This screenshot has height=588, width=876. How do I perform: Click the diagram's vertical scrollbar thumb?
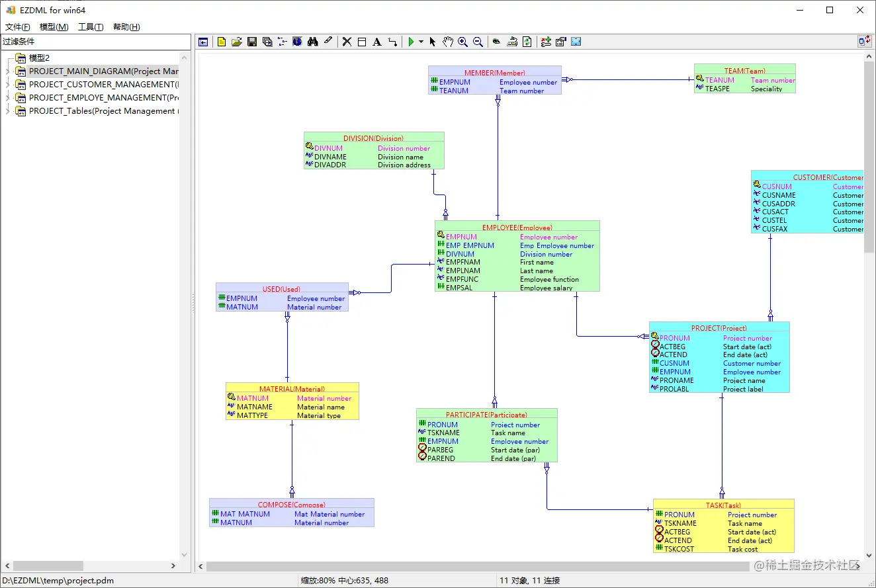(x=869, y=158)
